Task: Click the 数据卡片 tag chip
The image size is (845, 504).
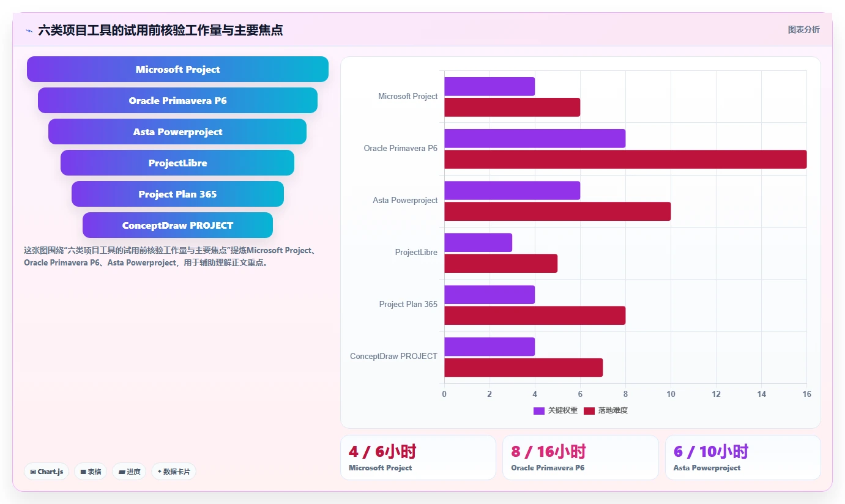Action: click(x=173, y=472)
